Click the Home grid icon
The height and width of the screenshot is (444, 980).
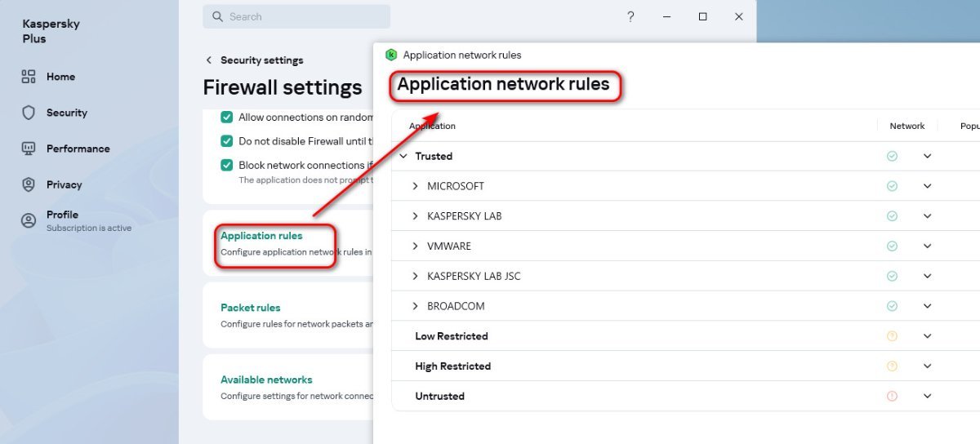(x=29, y=77)
